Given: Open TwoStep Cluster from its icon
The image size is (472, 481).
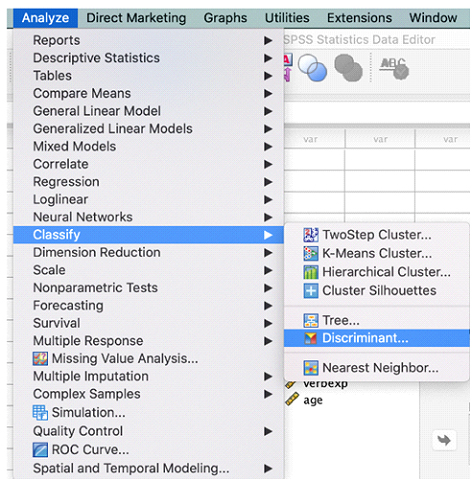Looking at the screenshot, I should (x=310, y=235).
